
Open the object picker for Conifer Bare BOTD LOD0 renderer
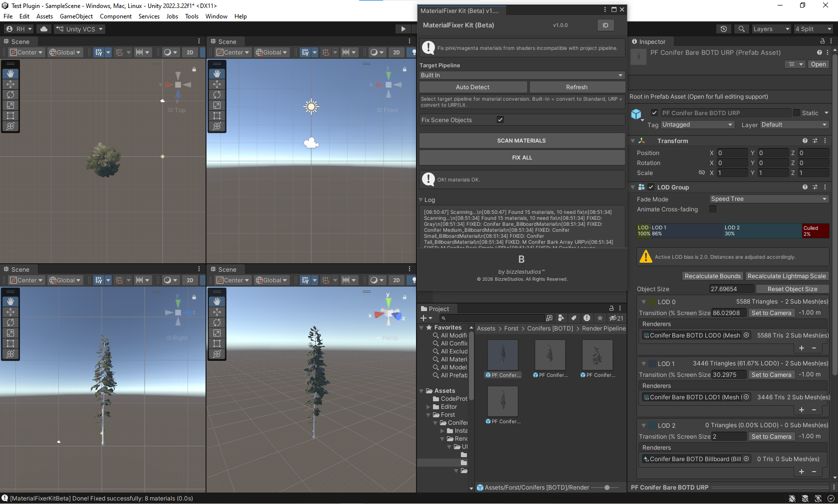tap(746, 336)
